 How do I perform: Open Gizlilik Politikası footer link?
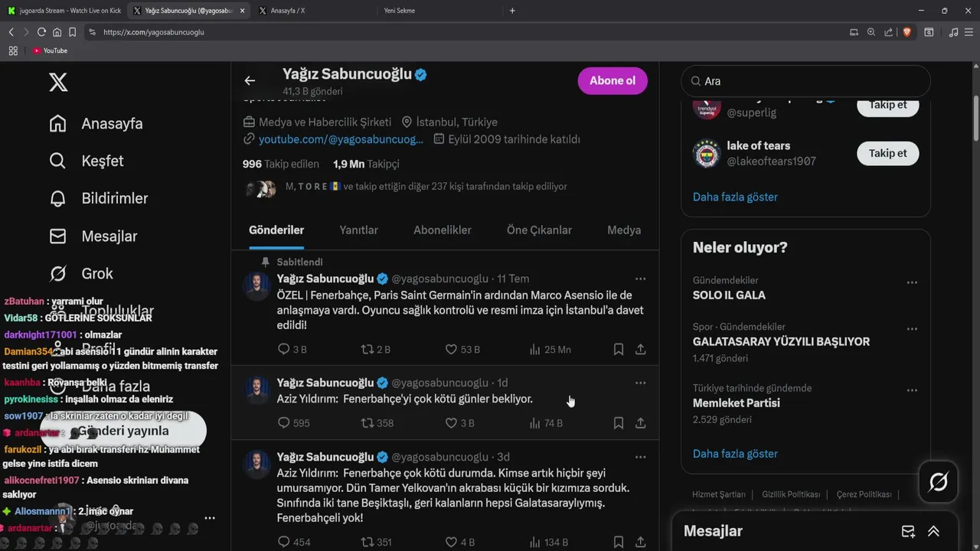(791, 494)
